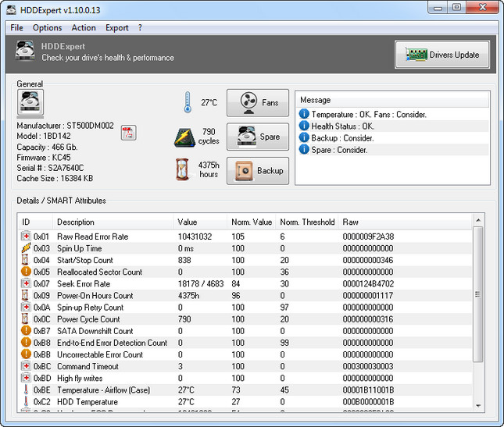504x427 pixels.
Task: Open the File menu
Action: (16, 28)
